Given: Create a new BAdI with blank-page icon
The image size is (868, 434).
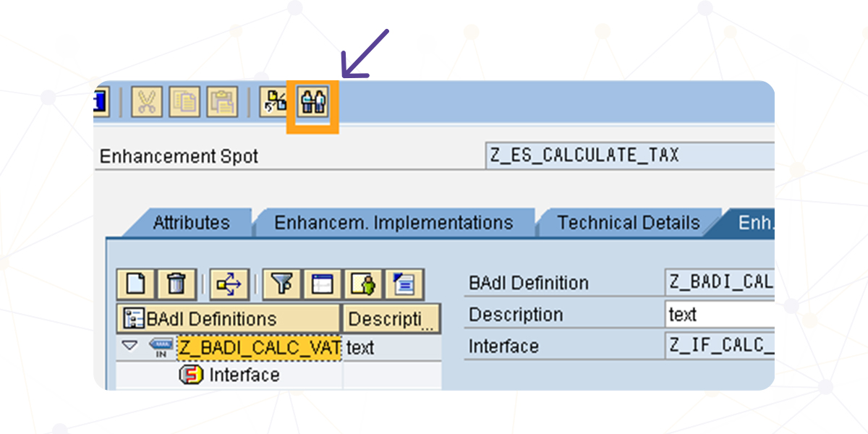Looking at the screenshot, I should click(135, 284).
